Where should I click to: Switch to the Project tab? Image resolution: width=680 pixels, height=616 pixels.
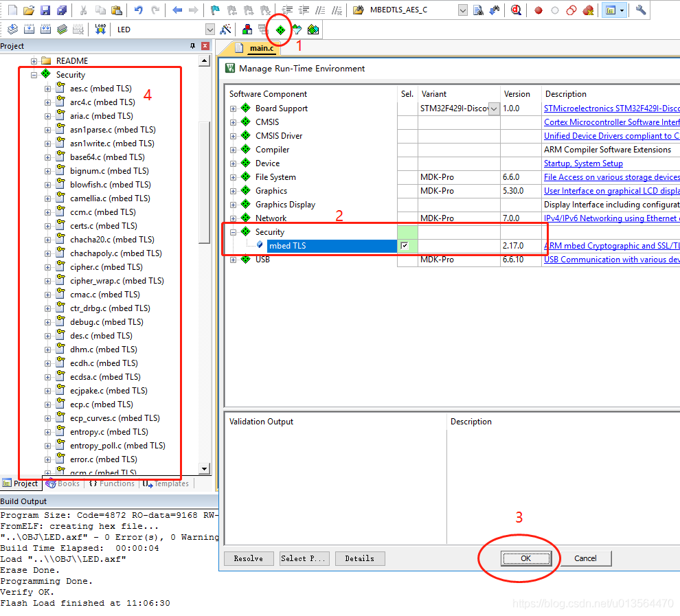click(x=21, y=483)
